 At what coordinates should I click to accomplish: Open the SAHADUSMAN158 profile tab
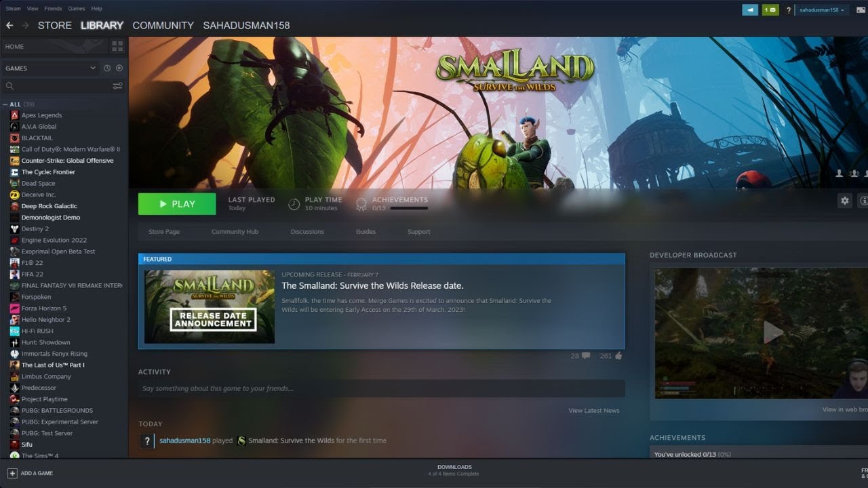click(246, 25)
